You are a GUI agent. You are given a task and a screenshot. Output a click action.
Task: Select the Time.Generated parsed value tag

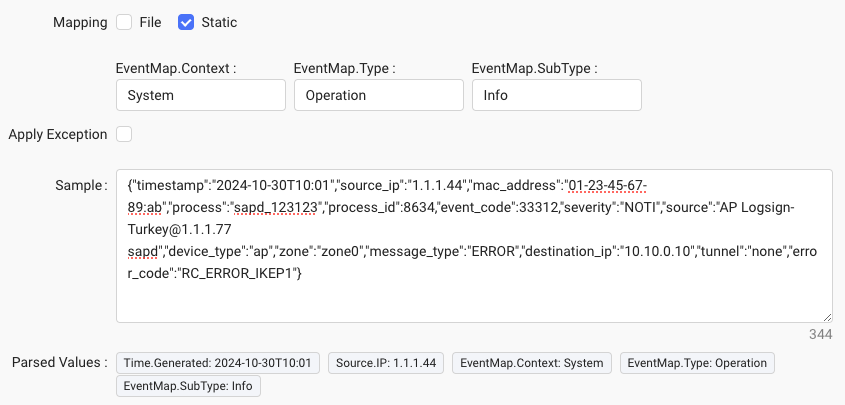pyautogui.click(x=218, y=363)
